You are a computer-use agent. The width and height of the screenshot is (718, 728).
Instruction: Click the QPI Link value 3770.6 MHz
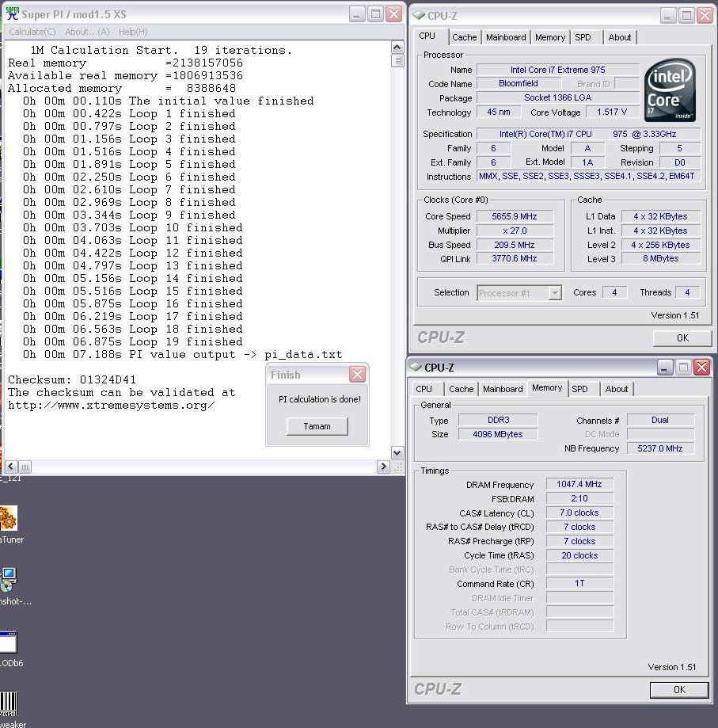pos(515,258)
